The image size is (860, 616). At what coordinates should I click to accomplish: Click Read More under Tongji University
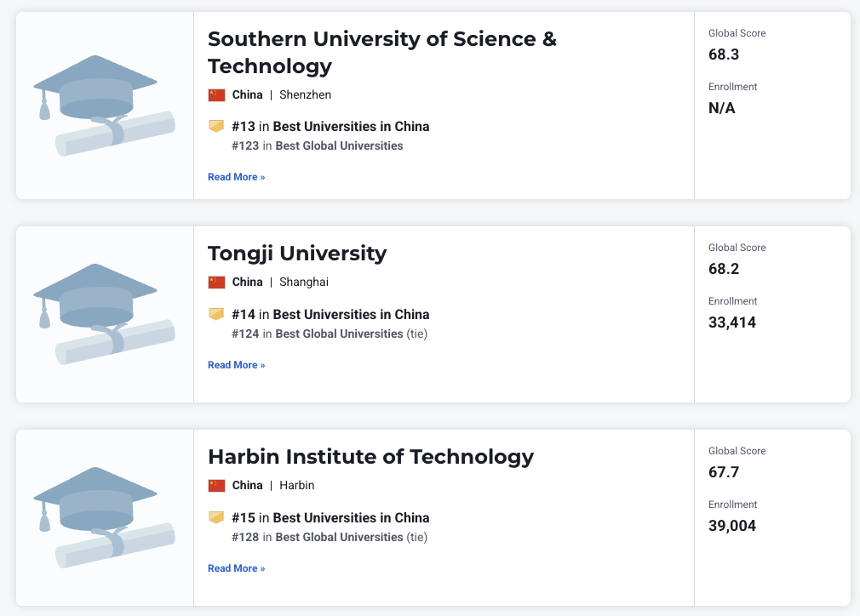click(x=236, y=365)
